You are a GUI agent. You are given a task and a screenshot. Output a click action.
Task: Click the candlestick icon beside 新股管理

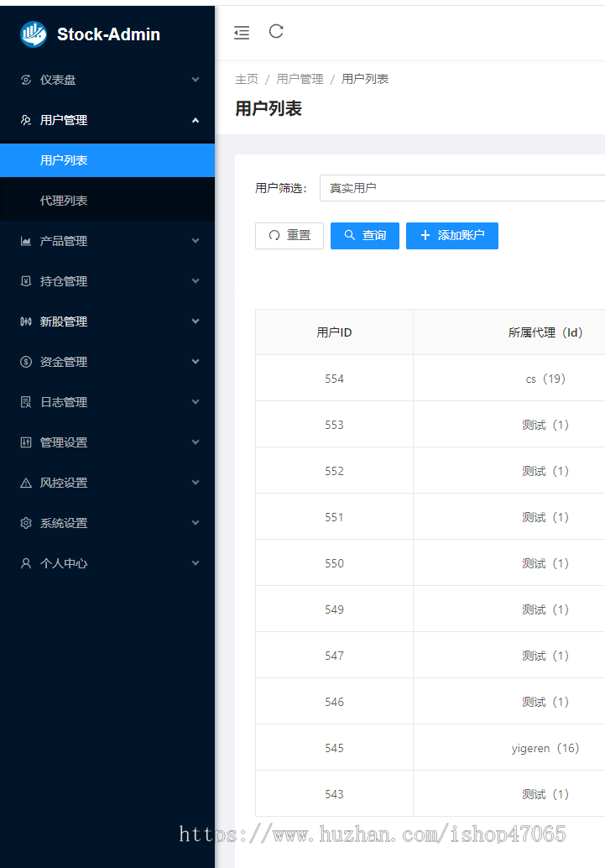pyautogui.click(x=25, y=322)
